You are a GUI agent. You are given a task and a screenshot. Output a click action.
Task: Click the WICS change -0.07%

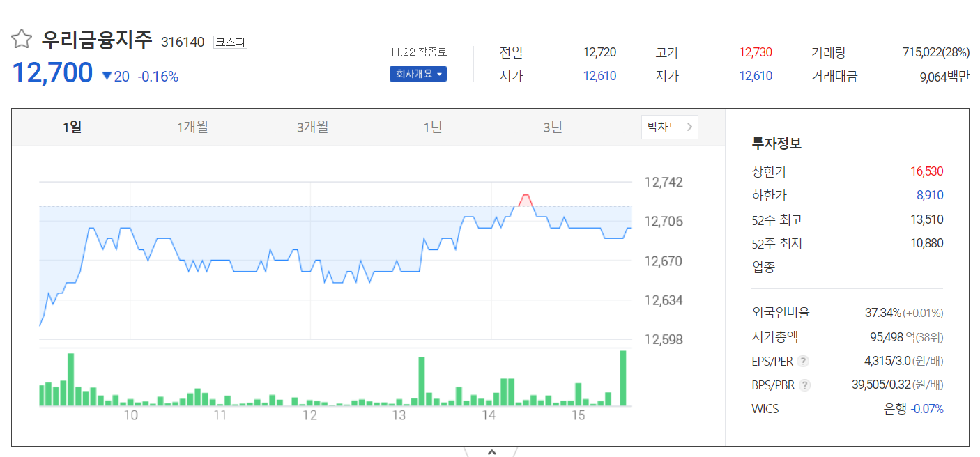click(x=927, y=408)
